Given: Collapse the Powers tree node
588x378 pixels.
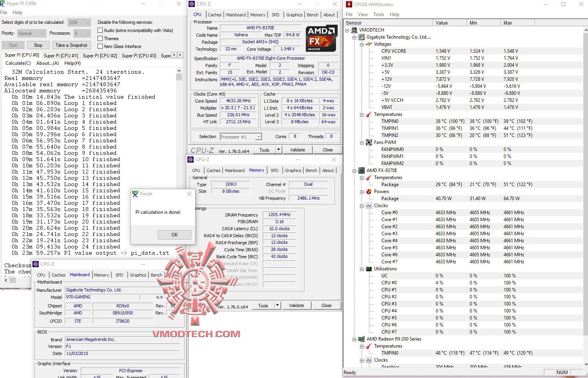Looking at the screenshot, I should pos(362,192).
